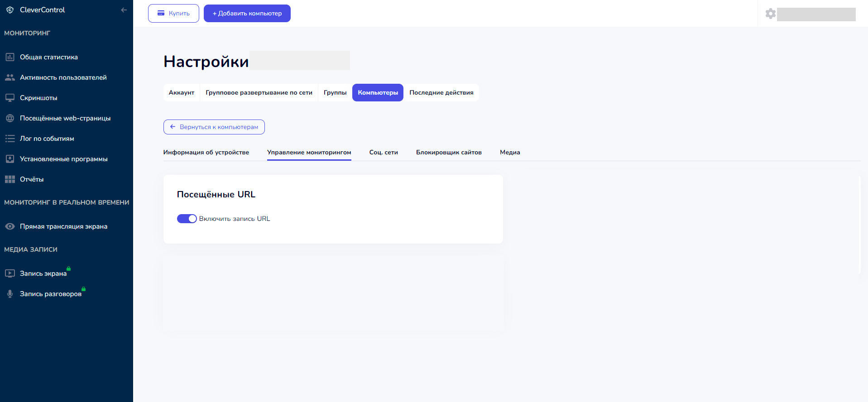868x402 pixels.
Task: Click the list icon beside Лог по событиям
Action: click(x=10, y=139)
